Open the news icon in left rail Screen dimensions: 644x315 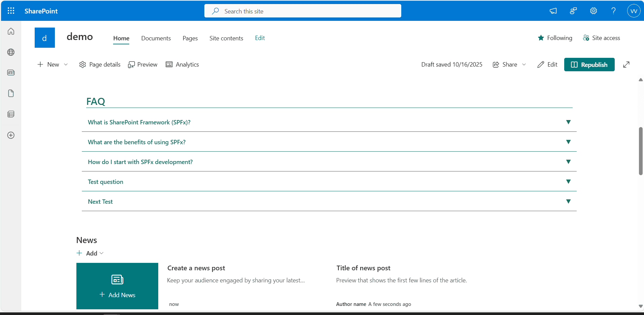[x=11, y=73]
